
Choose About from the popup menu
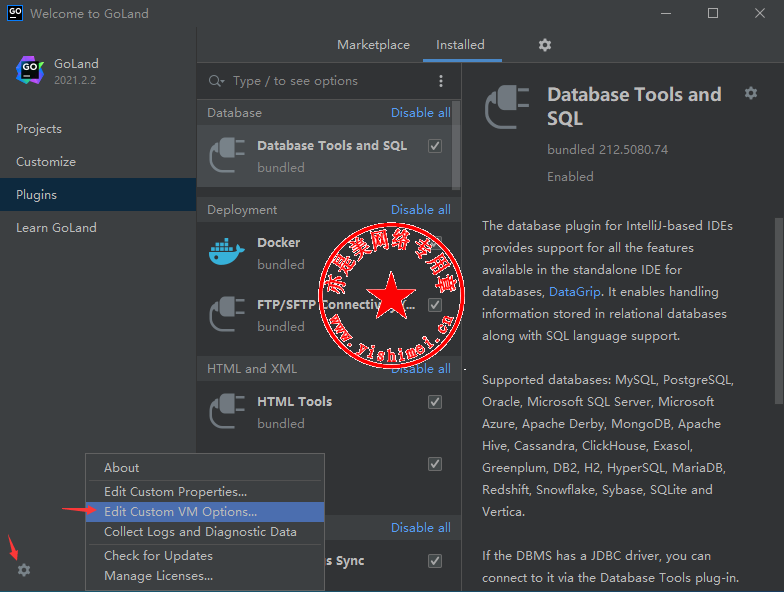205,468
